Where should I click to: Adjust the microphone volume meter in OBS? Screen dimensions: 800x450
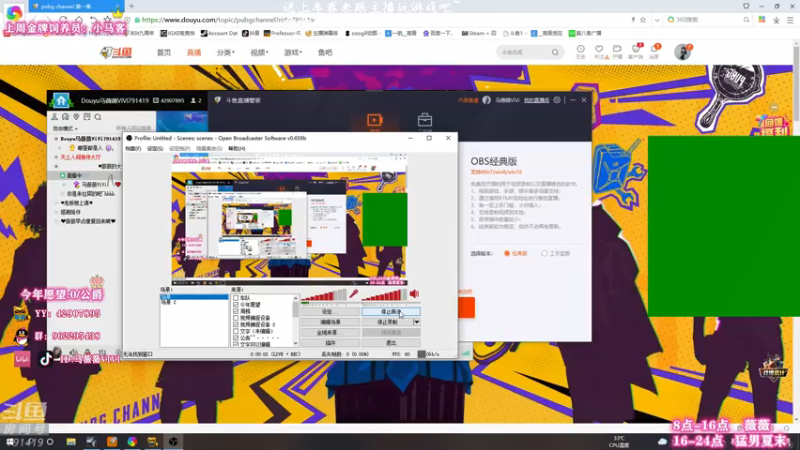coord(324,295)
